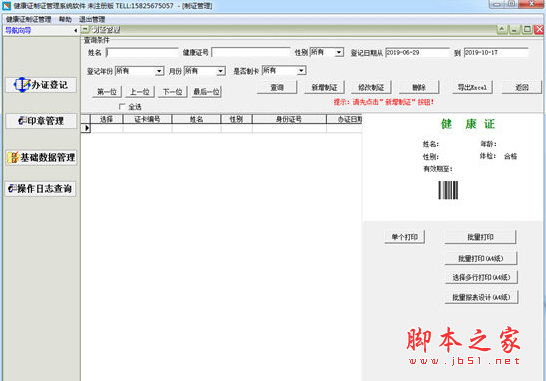Expand the 登记年份 dropdown

pyautogui.click(x=159, y=71)
